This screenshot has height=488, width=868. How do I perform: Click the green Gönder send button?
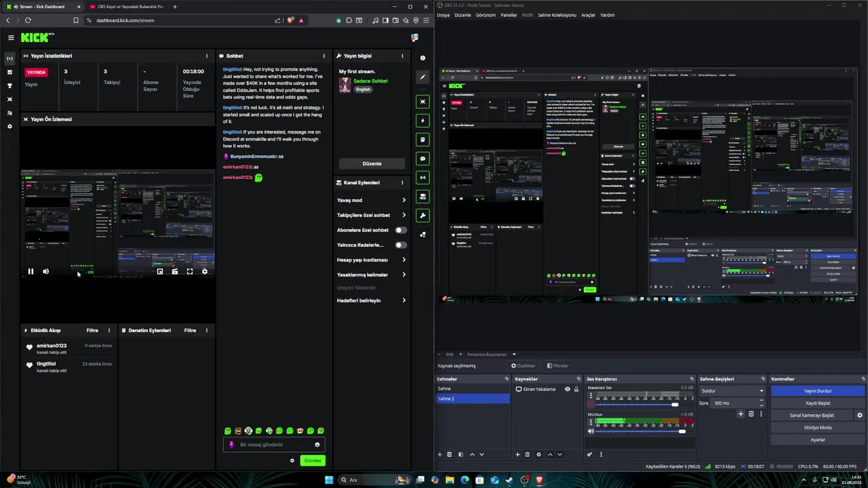click(313, 460)
